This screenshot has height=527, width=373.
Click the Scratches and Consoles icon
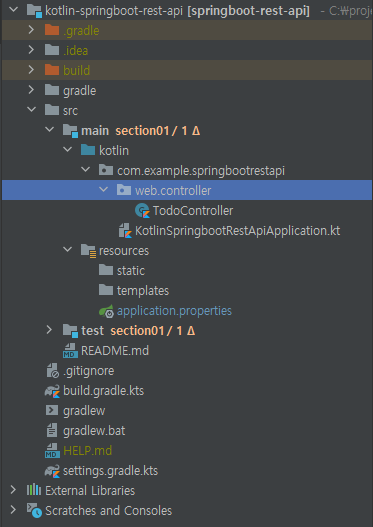(34, 511)
